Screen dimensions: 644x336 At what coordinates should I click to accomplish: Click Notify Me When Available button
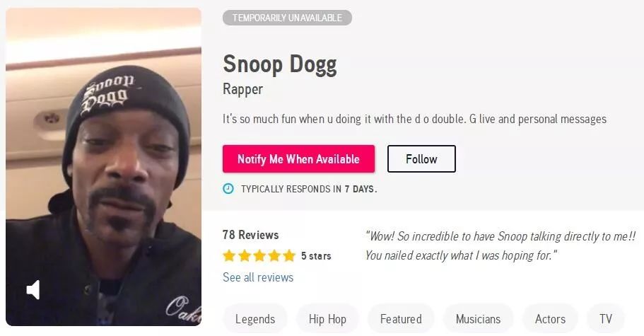click(298, 158)
